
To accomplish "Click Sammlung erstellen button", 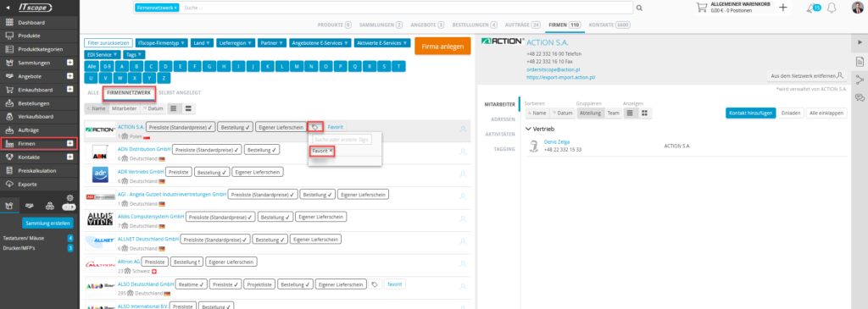I will coord(48,223).
